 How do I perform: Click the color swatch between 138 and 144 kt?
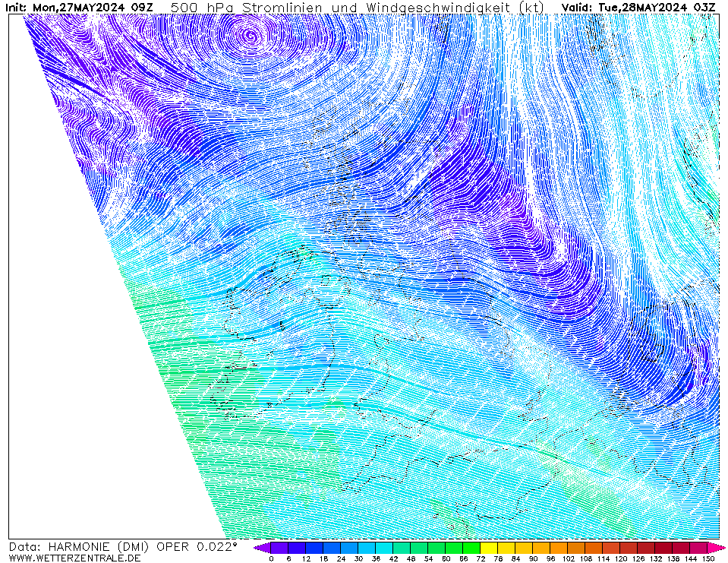(682, 548)
